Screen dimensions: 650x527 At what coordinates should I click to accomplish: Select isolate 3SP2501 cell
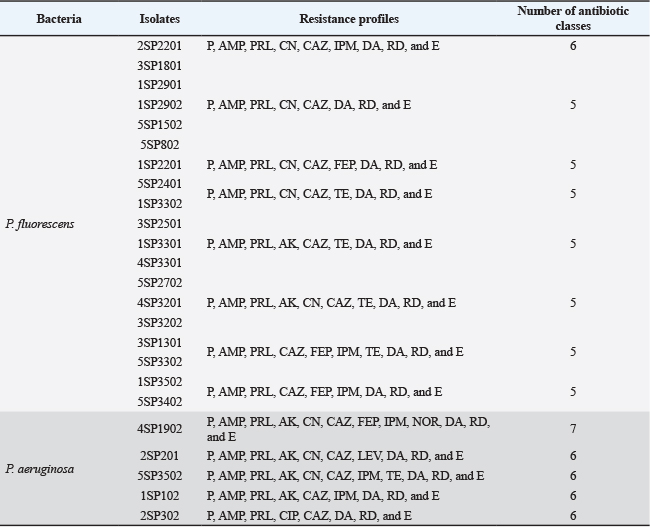coord(160,223)
